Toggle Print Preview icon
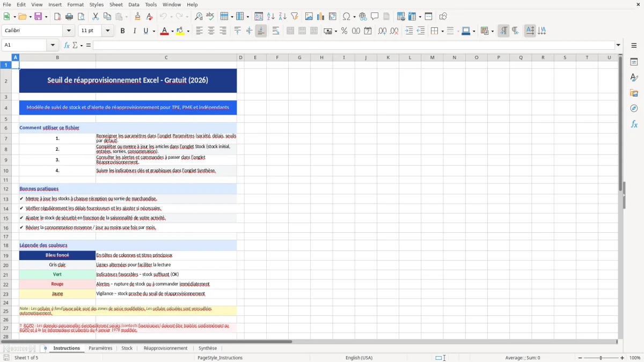Screen dimensions: 644x362 [x=80, y=17]
